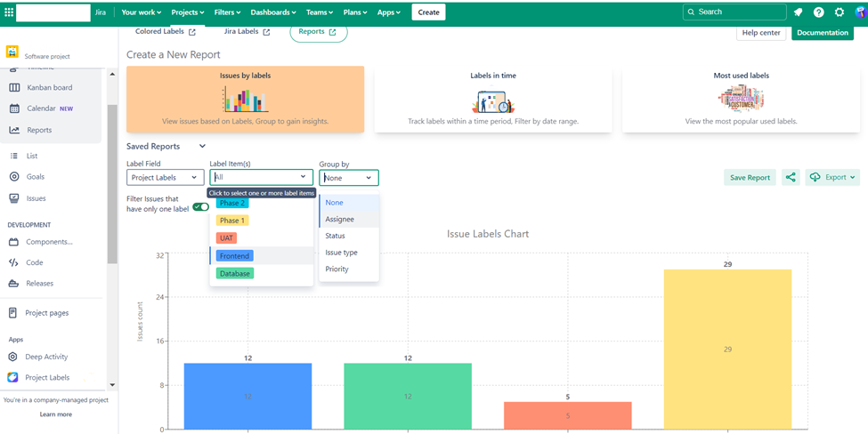Open the Your work dropdown menu
Screen dimensions: 868x434
tap(142, 12)
